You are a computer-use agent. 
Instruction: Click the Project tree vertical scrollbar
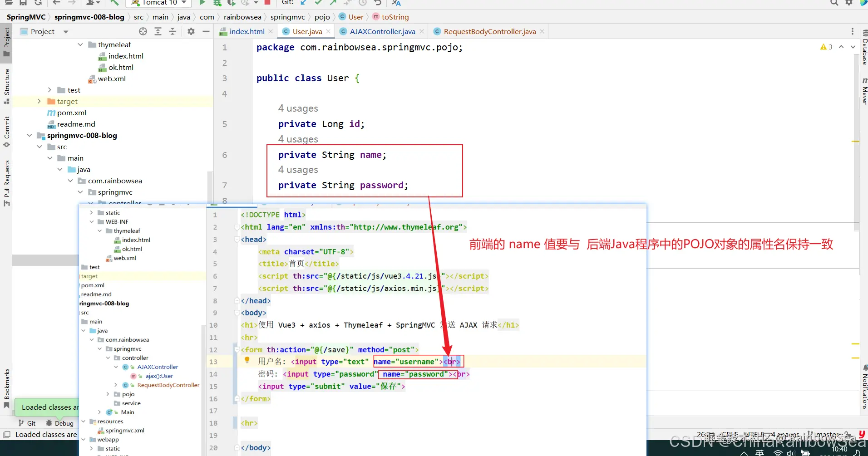pos(210,186)
